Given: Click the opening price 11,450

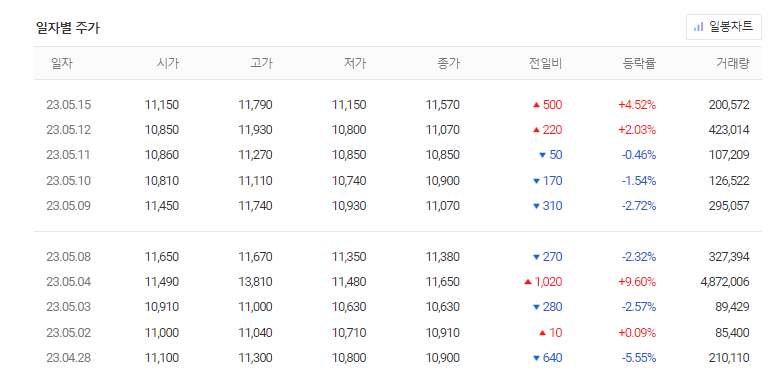Looking at the screenshot, I should pos(162,206).
